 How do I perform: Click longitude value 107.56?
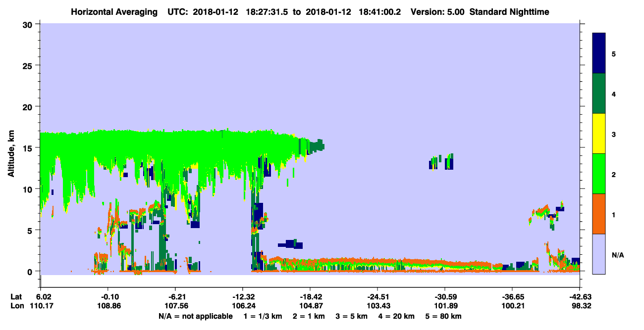pos(175,306)
